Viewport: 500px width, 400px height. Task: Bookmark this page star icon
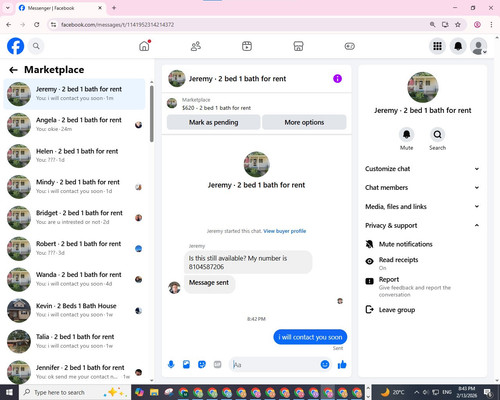[x=458, y=24]
